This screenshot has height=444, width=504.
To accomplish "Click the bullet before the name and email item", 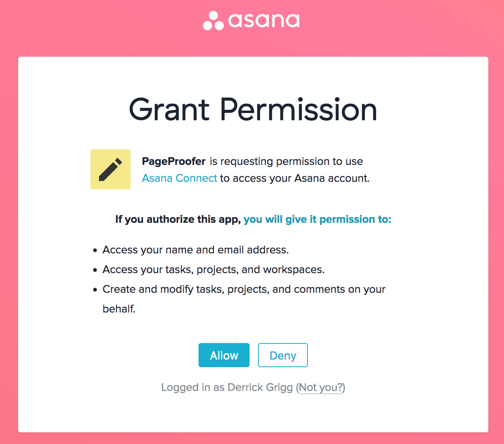I will pos(95,250).
